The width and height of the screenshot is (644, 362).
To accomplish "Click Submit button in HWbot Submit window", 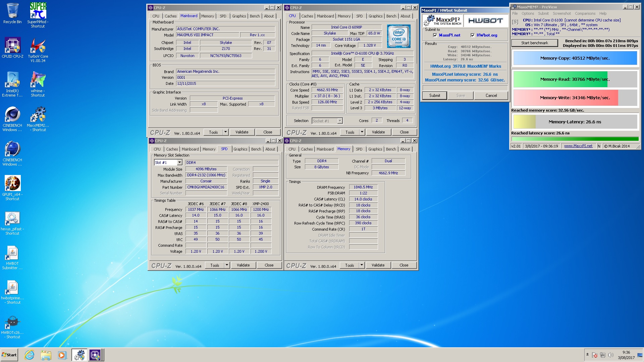I will (x=434, y=96).
